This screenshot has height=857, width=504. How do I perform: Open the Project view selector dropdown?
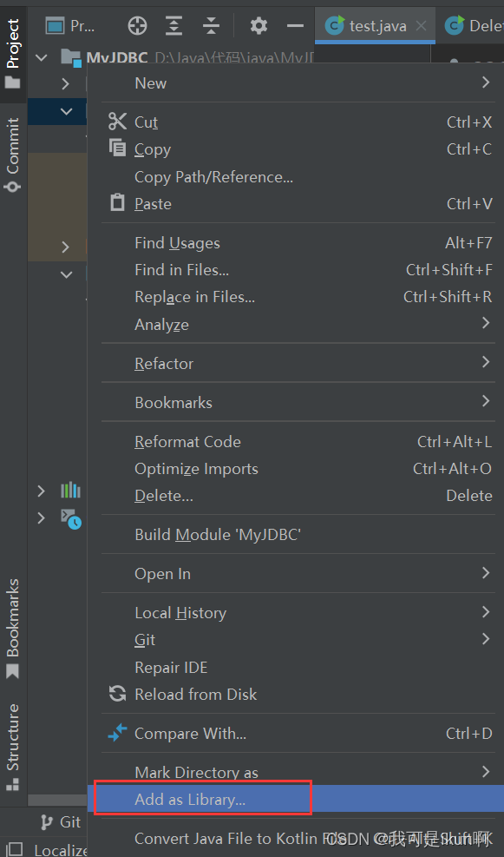point(71,26)
